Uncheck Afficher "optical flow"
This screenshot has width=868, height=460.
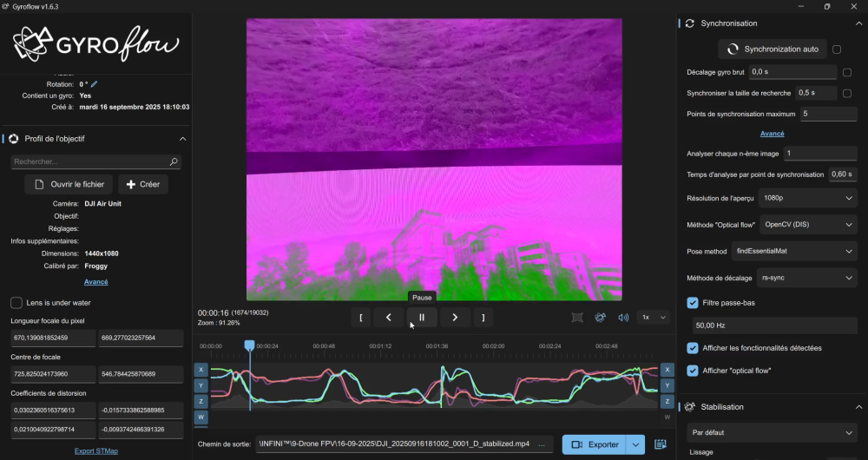[693, 371]
